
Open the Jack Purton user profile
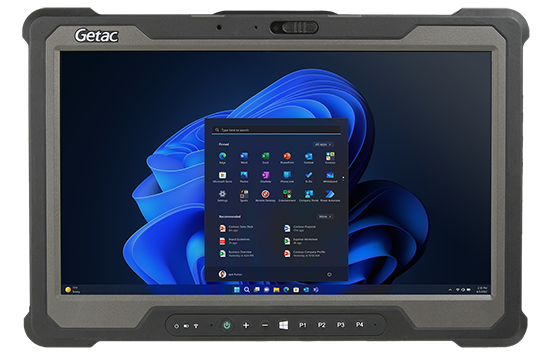pyautogui.click(x=230, y=274)
